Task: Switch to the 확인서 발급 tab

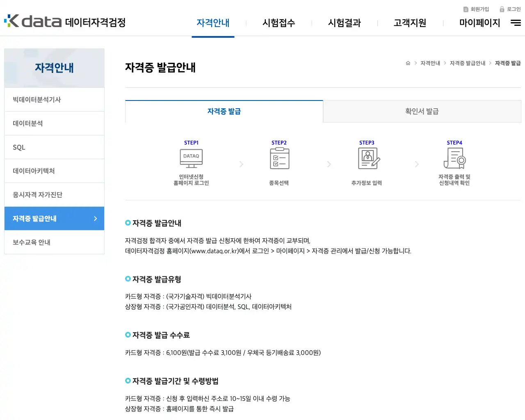Action: point(422,111)
